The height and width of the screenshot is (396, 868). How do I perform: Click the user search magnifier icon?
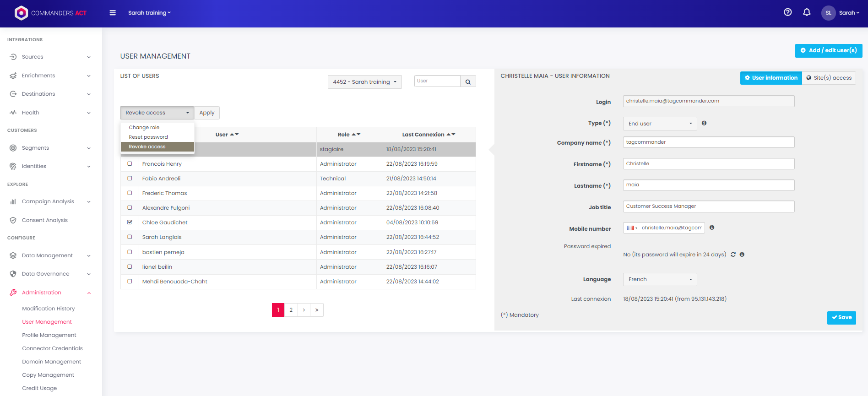pyautogui.click(x=468, y=82)
